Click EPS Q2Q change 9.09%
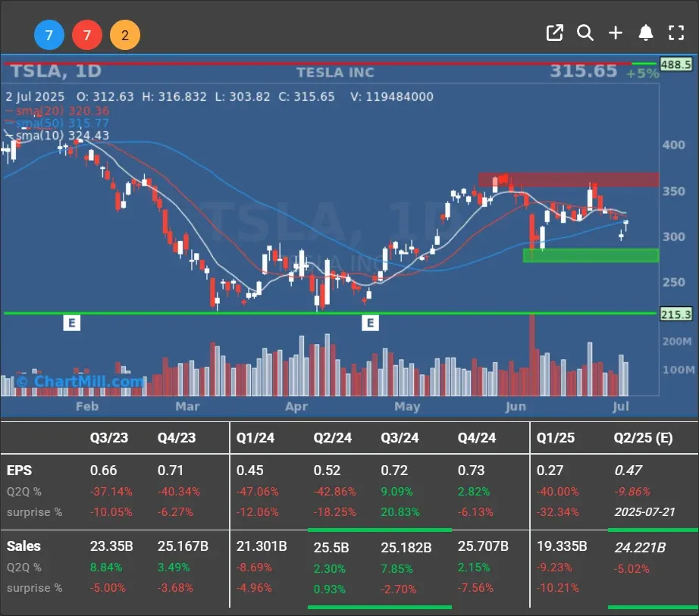 (x=397, y=492)
